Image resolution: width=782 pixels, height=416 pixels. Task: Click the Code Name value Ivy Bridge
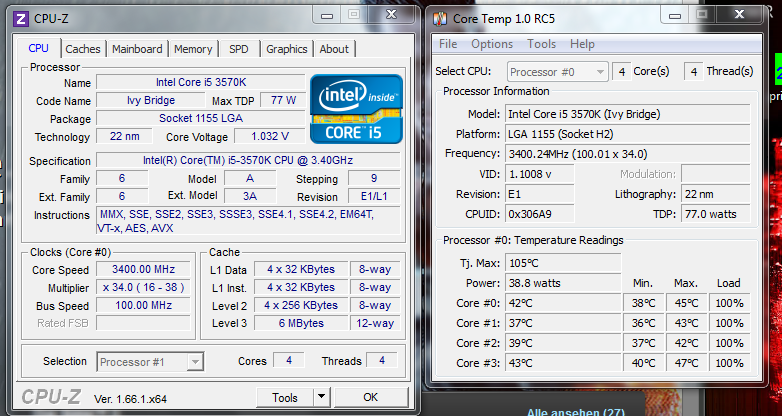[151, 100]
